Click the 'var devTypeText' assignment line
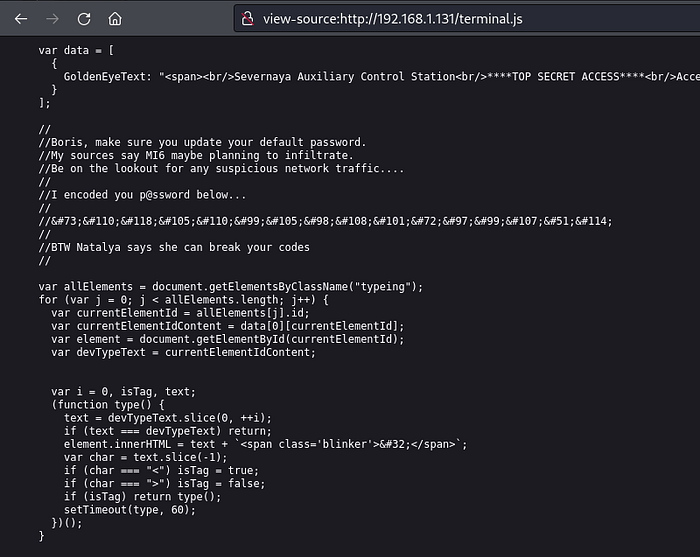The height and width of the screenshot is (557, 700). point(183,352)
